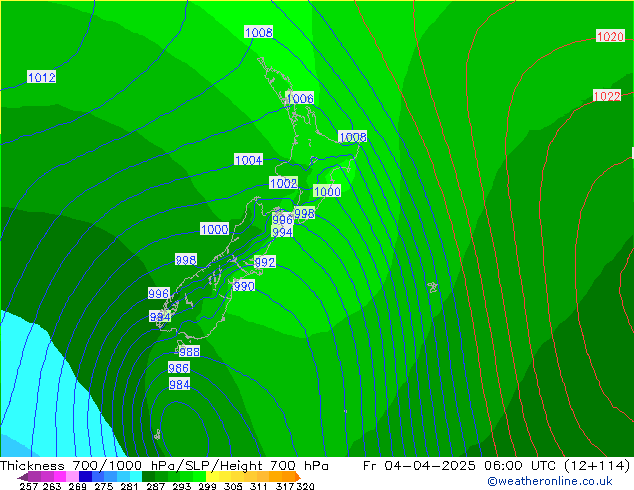The width and height of the screenshot is (634, 490).
Task: Click the 1004 isobar label
Action: pos(249,160)
